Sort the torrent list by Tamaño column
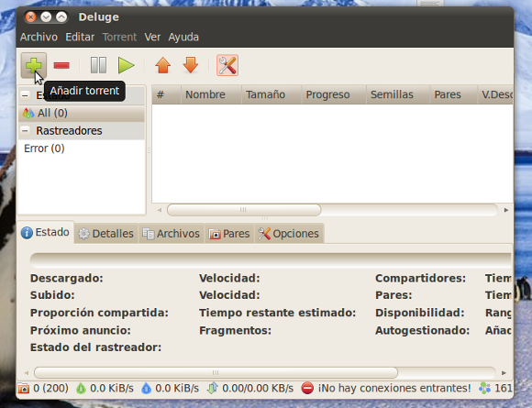Image resolution: width=532 pixels, height=408 pixels. (272, 94)
